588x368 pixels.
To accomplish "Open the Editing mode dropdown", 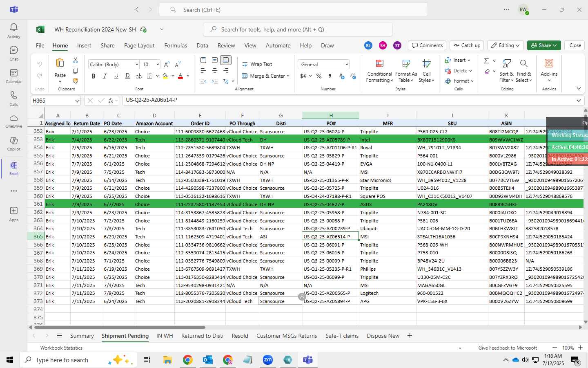I will [506, 45].
